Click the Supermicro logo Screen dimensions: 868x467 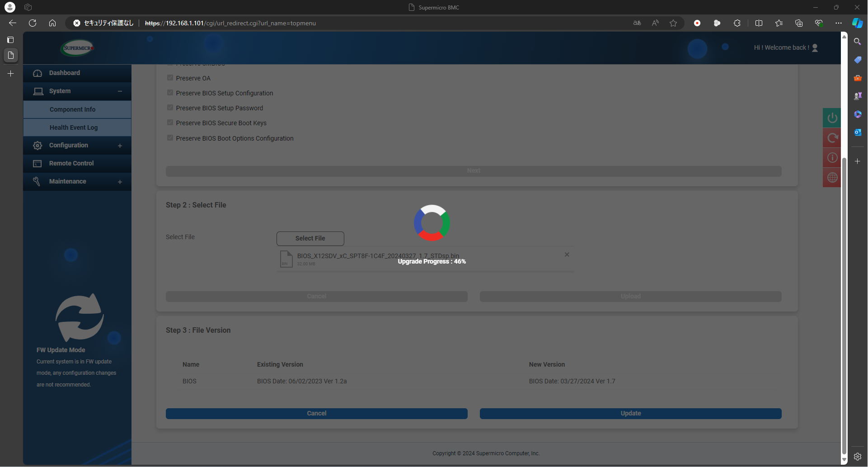coord(77,48)
